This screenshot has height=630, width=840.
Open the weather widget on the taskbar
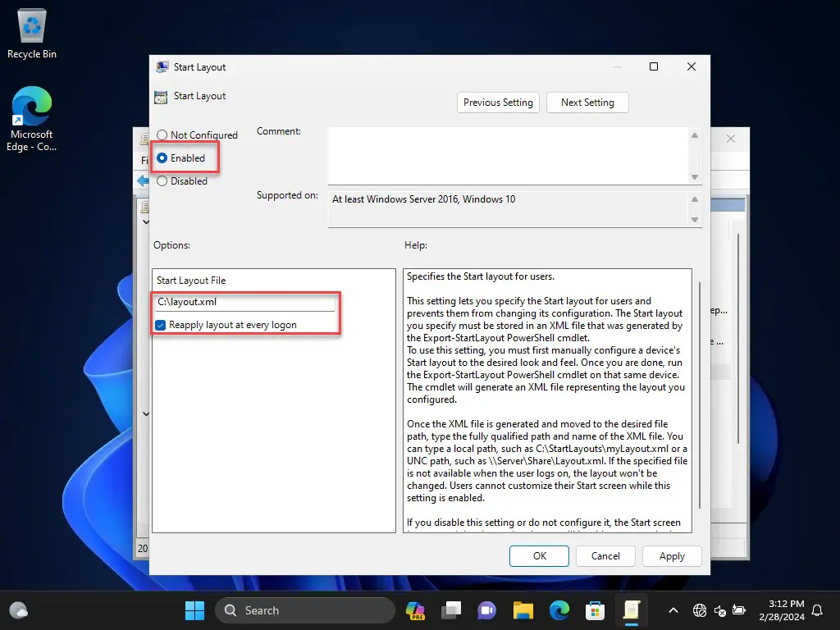click(19, 610)
